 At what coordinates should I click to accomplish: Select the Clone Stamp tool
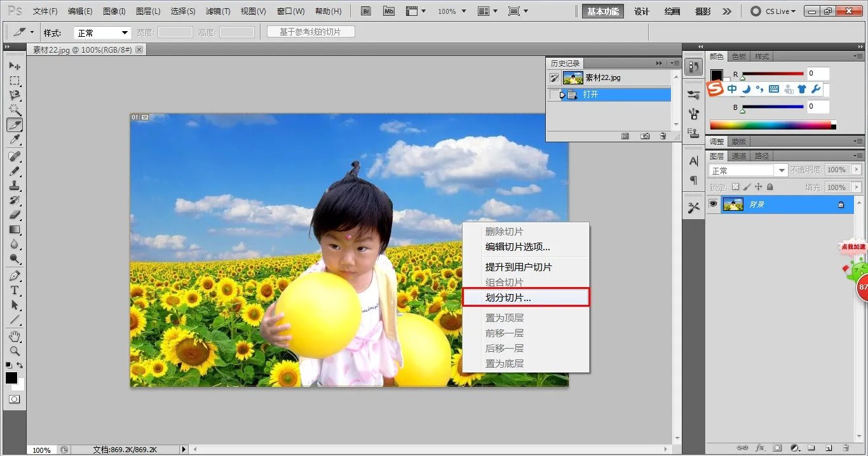click(x=15, y=186)
